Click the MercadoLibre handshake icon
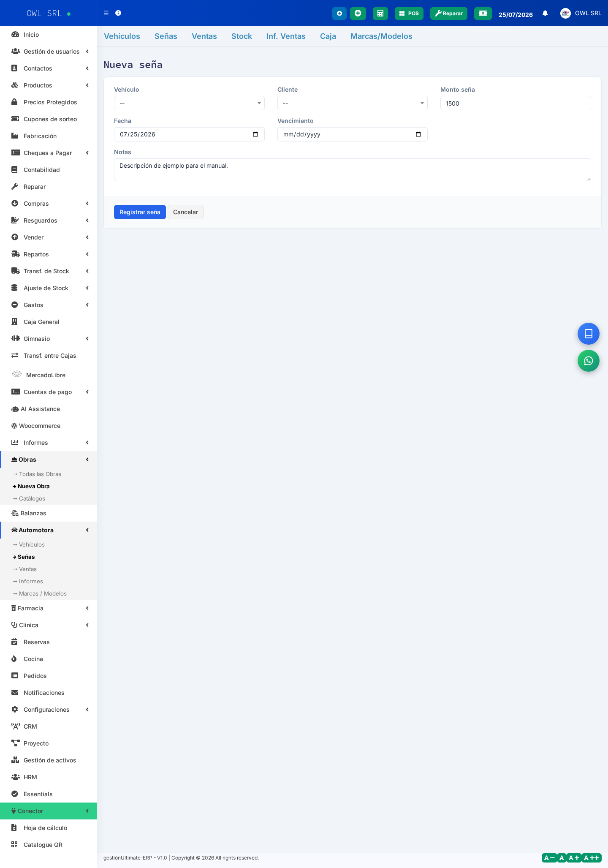Screen dimensions: 608x868 click(x=17, y=374)
